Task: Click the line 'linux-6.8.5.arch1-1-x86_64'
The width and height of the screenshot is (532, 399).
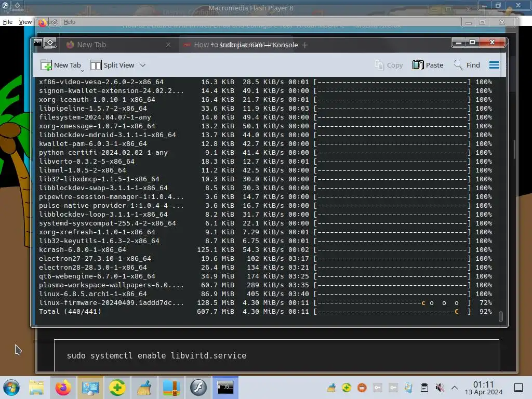Action: click(93, 294)
